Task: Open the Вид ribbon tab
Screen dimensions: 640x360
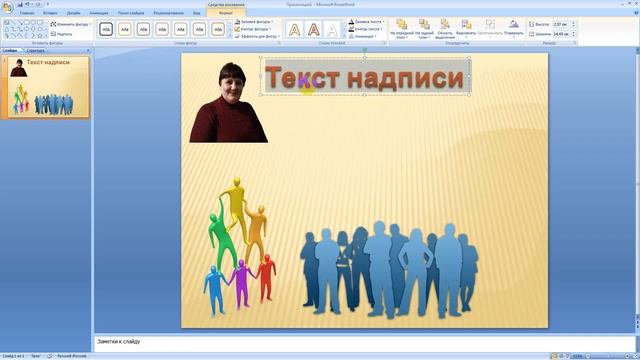Action: tap(197, 13)
